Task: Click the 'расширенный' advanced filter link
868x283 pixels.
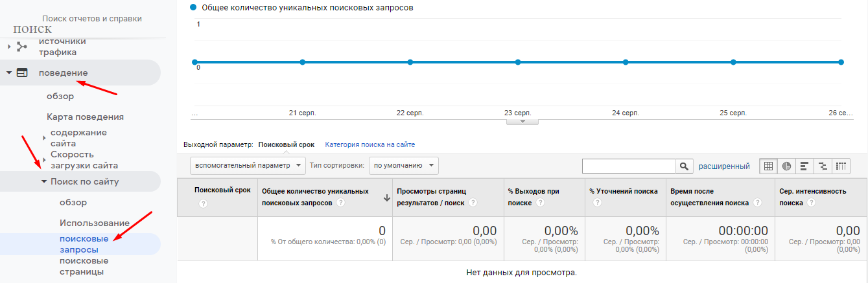Action: [x=723, y=166]
